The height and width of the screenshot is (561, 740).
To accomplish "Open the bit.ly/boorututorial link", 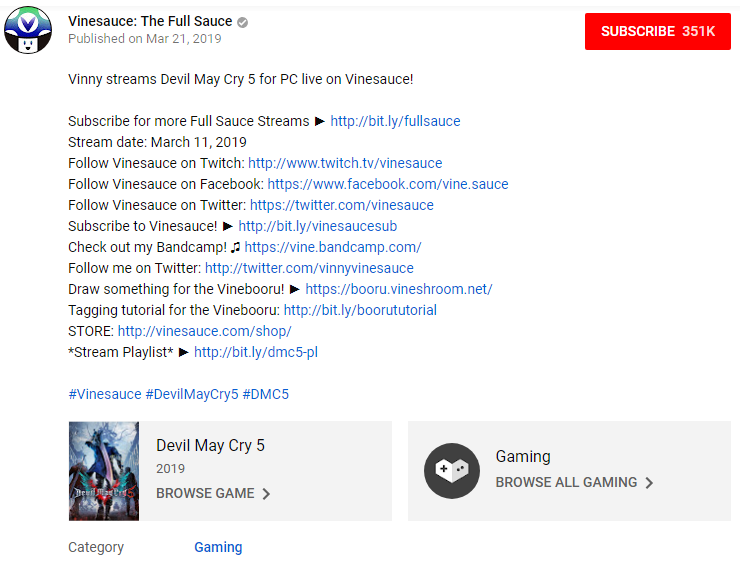I will pyautogui.click(x=360, y=310).
